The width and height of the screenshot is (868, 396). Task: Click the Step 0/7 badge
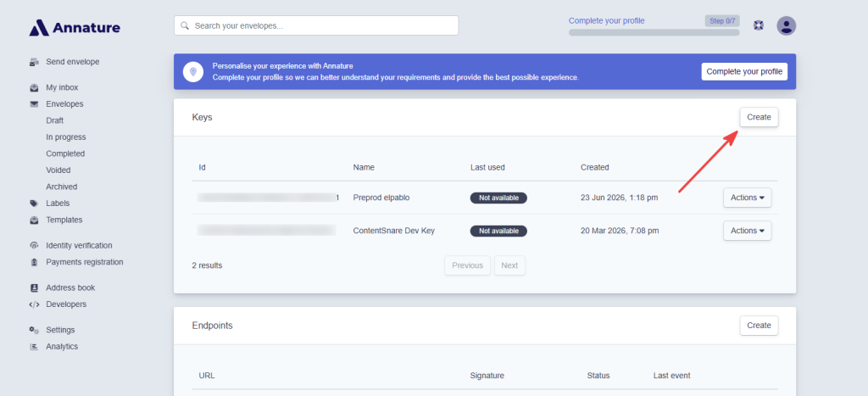(x=722, y=21)
